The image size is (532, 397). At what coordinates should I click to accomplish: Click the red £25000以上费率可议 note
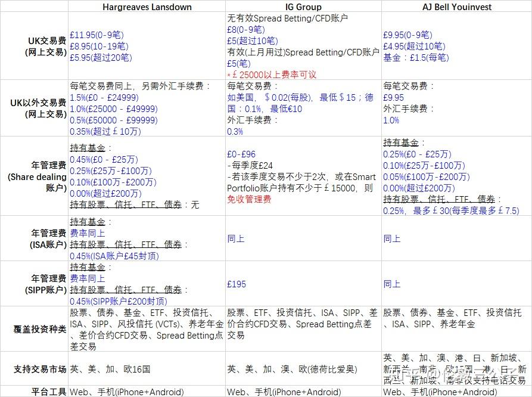pos(272,75)
